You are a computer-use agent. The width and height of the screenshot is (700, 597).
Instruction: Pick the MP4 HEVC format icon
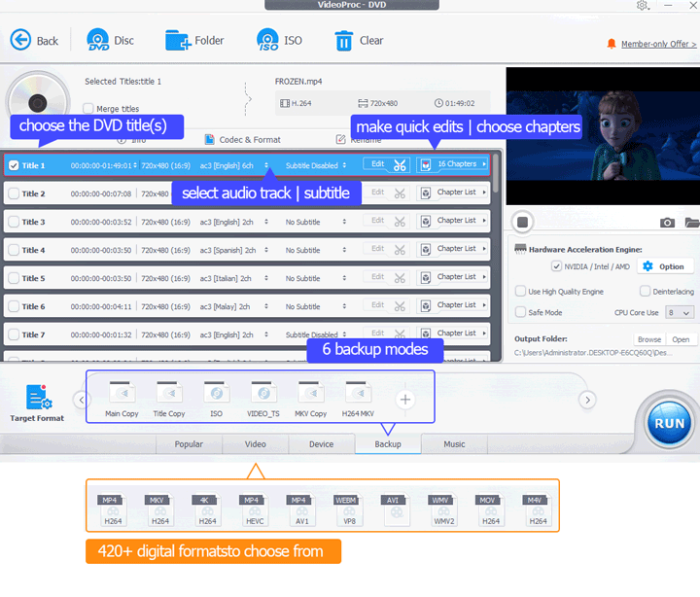(x=255, y=509)
